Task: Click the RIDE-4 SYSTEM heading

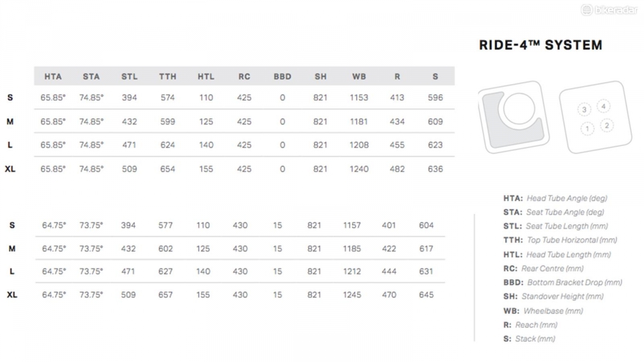Action: click(541, 45)
